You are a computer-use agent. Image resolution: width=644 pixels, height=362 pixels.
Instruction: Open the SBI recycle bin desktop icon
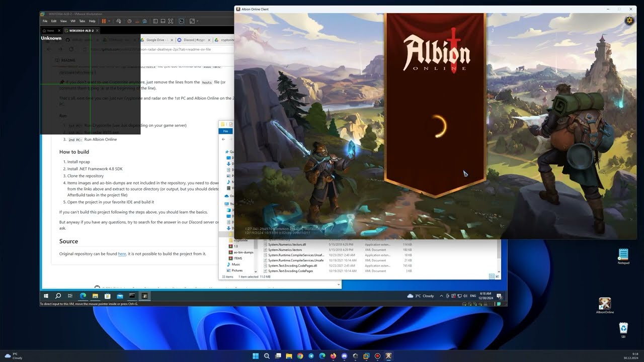[623, 330]
